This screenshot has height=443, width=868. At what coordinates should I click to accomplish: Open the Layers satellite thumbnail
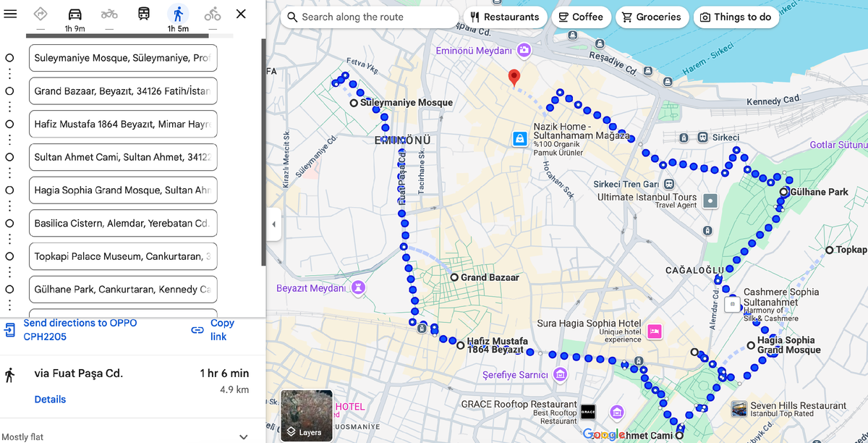(306, 416)
